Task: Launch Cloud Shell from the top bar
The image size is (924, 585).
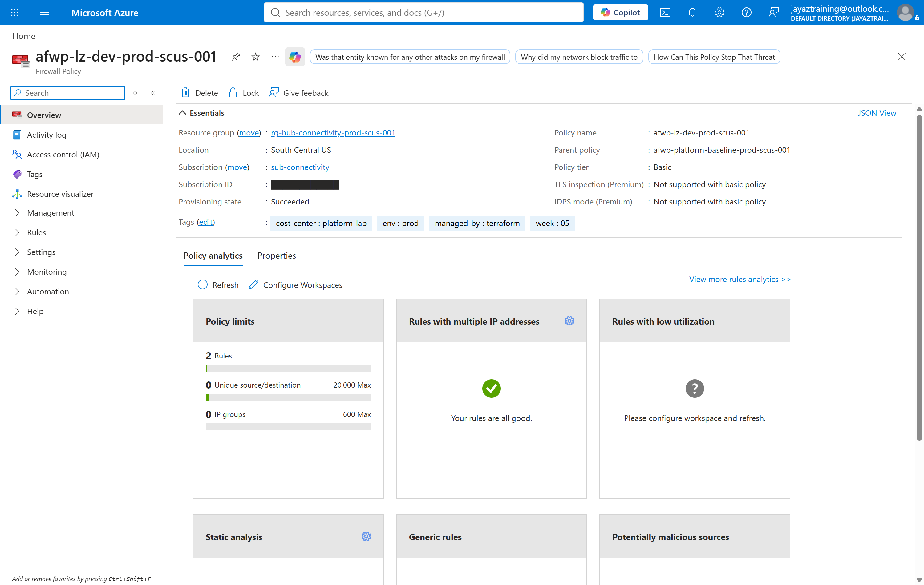Action: pos(665,12)
